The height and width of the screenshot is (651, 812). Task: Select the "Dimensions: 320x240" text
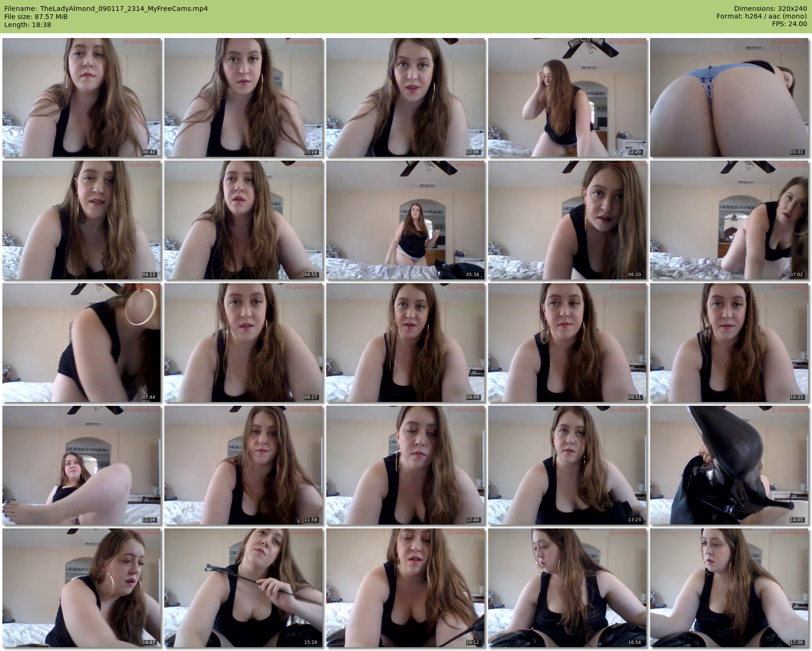click(770, 9)
